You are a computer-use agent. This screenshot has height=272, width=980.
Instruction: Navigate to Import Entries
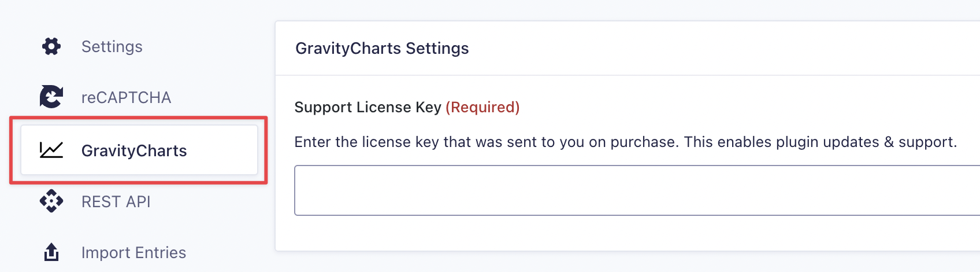pyautogui.click(x=133, y=252)
